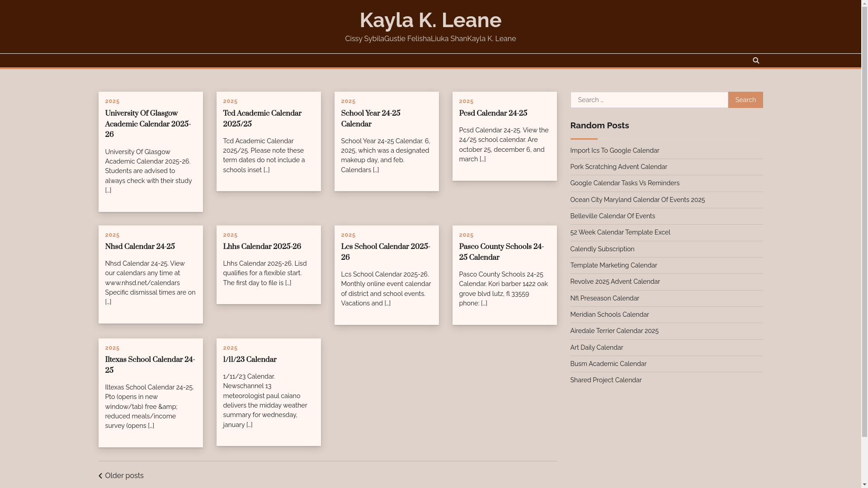Open Nfl Preseason Calendar random post
This screenshot has height=488, width=868.
pyautogui.click(x=604, y=298)
